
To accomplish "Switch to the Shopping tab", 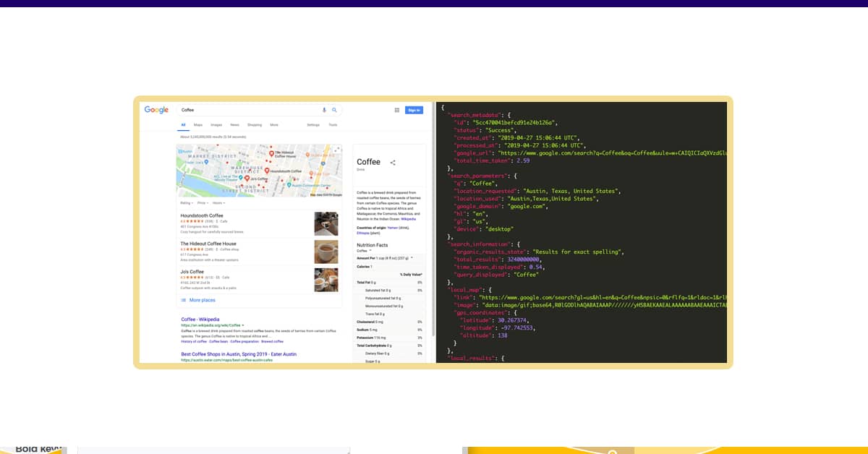I will 255,125.
